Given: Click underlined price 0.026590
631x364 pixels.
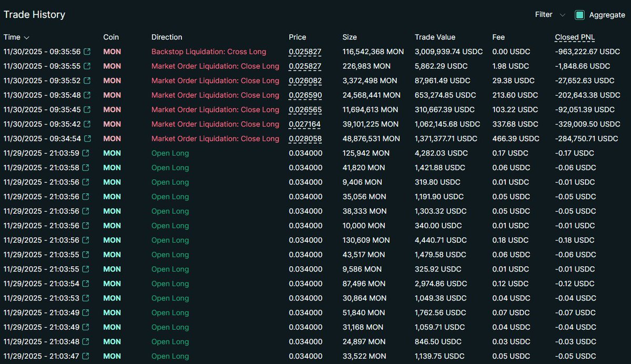Looking at the screenshot, I should (305, 95).
